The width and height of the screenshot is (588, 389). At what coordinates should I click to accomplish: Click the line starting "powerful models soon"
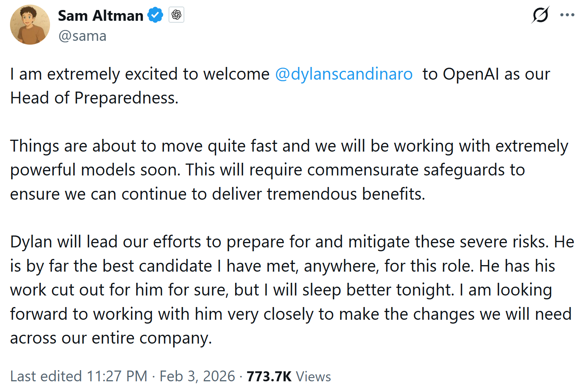pyautogui.click(x=267, y=170)
